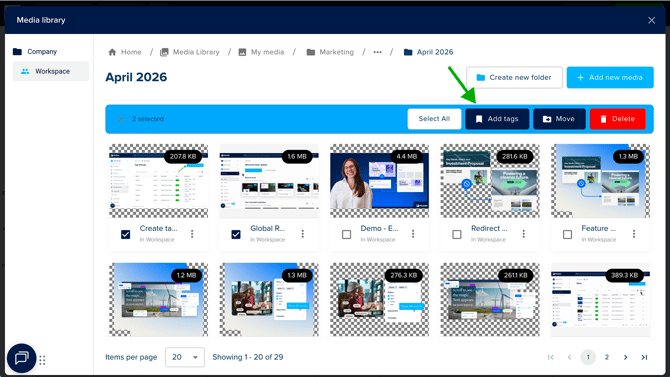The image size is (670, 377).
Task: Open more options for Feature ... item
Action: [634, 234]
